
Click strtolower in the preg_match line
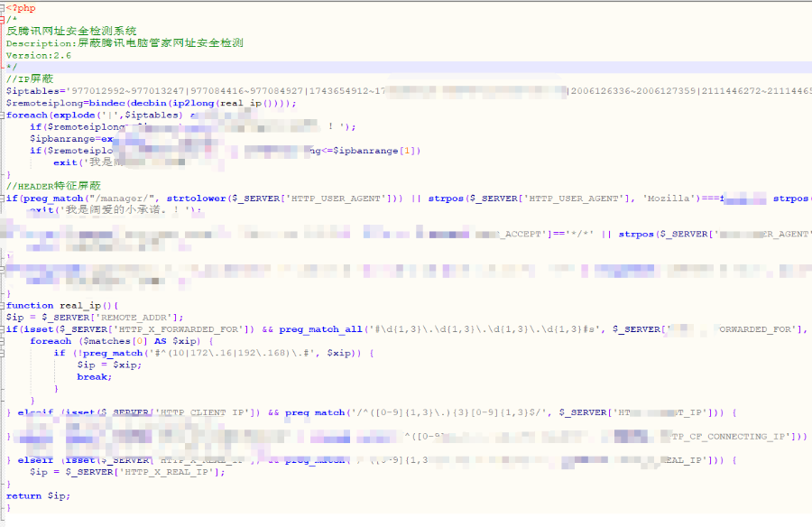point(197,199)
